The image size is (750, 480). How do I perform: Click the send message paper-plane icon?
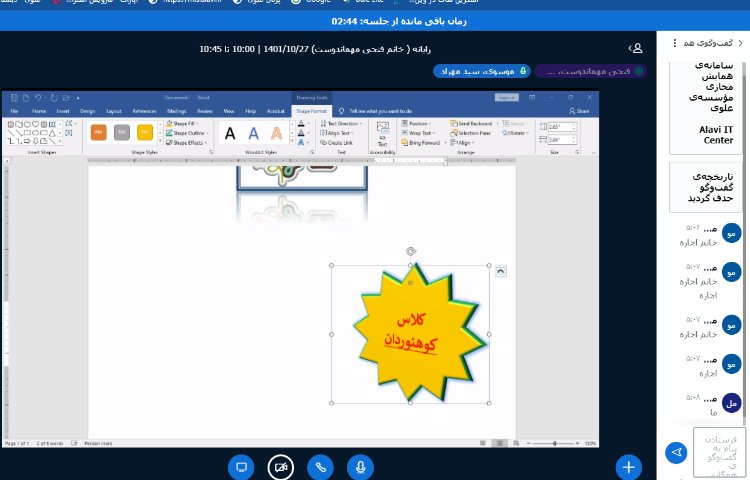coord(676,452)
